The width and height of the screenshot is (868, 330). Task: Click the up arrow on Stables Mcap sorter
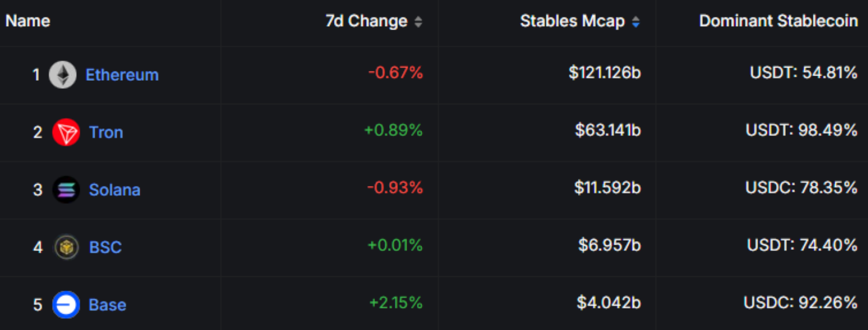tap(635, 18)
